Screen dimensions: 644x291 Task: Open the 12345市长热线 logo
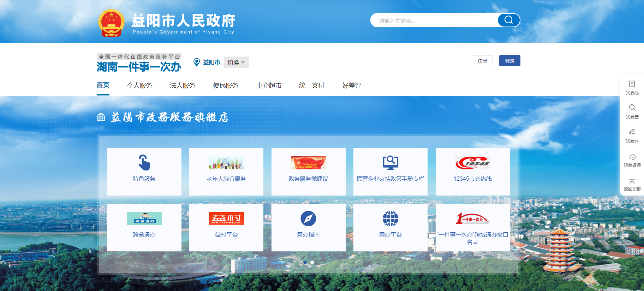[472, 163]
